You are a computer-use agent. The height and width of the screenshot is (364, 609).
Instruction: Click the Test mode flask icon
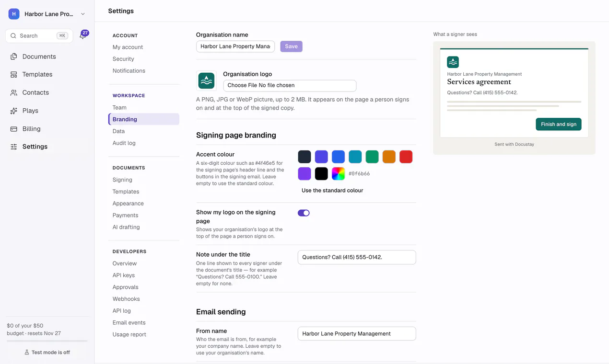[27, 353]
